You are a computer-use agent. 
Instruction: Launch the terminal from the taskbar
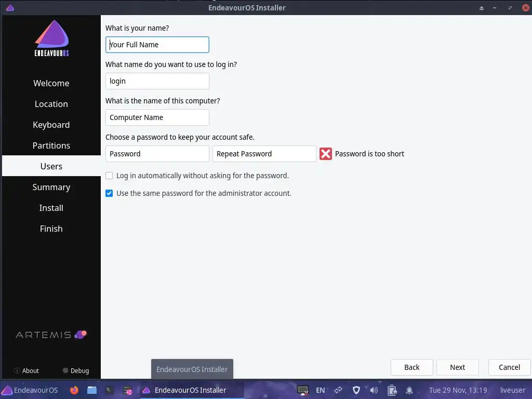pos(109,390)
